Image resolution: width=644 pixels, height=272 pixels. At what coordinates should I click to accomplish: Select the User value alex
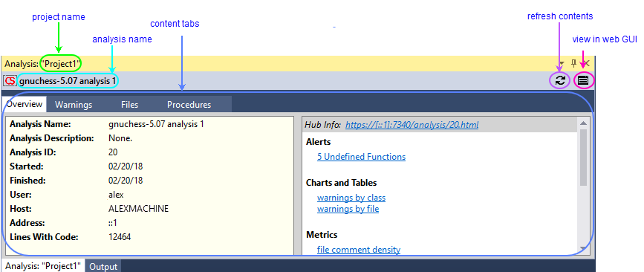(116, 195)
